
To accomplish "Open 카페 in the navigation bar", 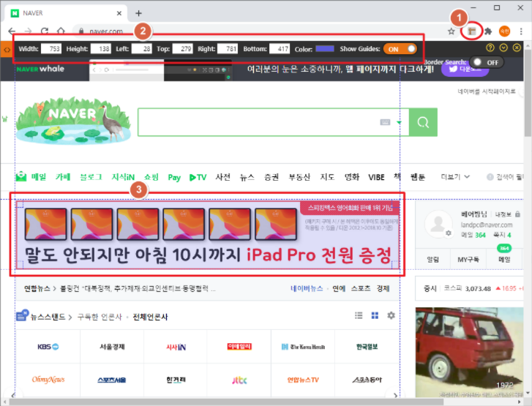I will tap(63, 177).
